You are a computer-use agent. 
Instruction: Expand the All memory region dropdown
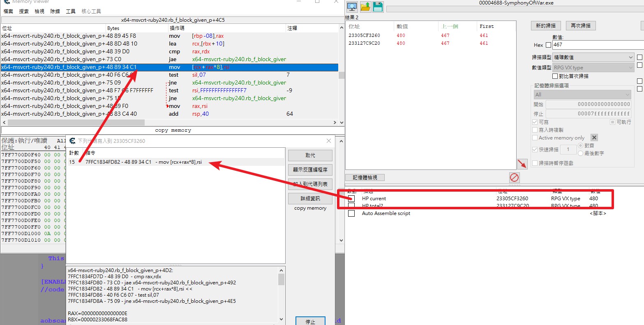click(582, 94)
